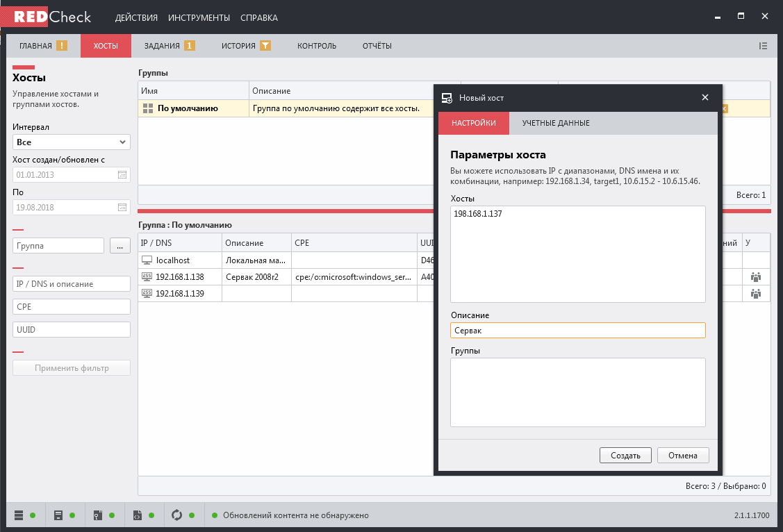Select the По умолчанию group row
The height and width of the screenshot is (532, 783).
click(x=286, y=108)
